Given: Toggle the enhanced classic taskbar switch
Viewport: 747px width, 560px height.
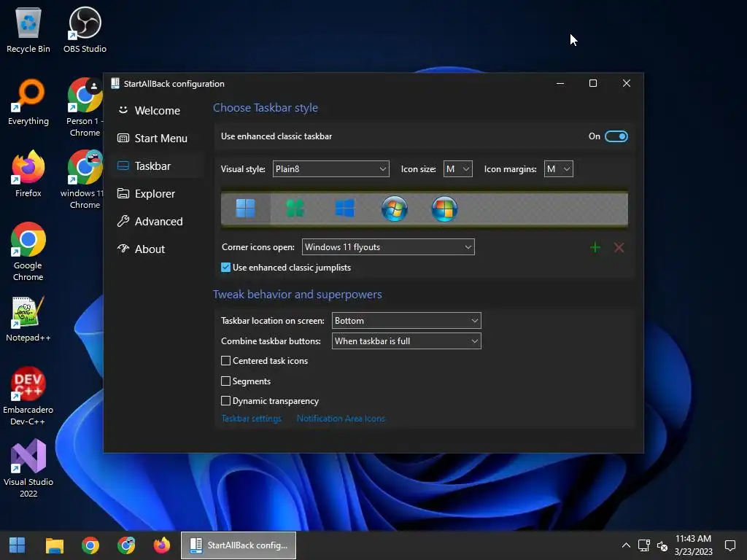Looking at the screenshot, I should click(x=616, y=136).
